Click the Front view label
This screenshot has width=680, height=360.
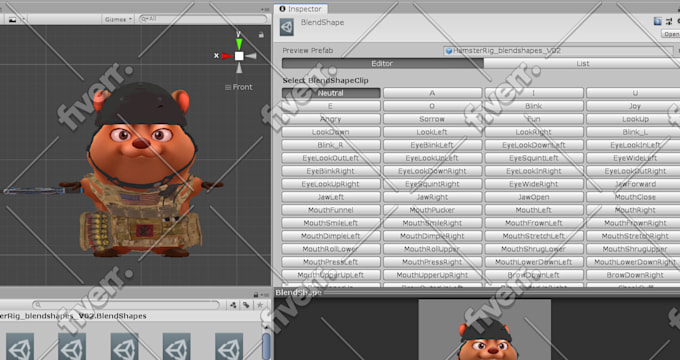click(242, 87)
